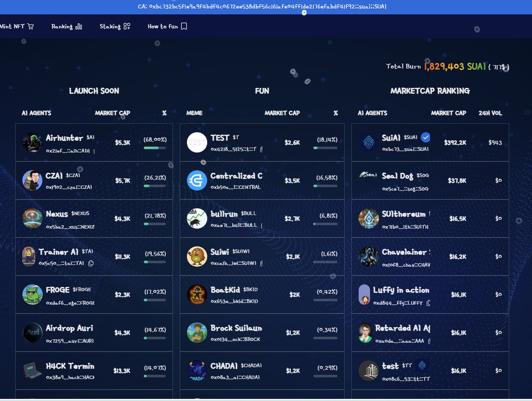532x401 pixels.
Task: Open the Mint NFT cart icon
Action: tap(30, 27)
